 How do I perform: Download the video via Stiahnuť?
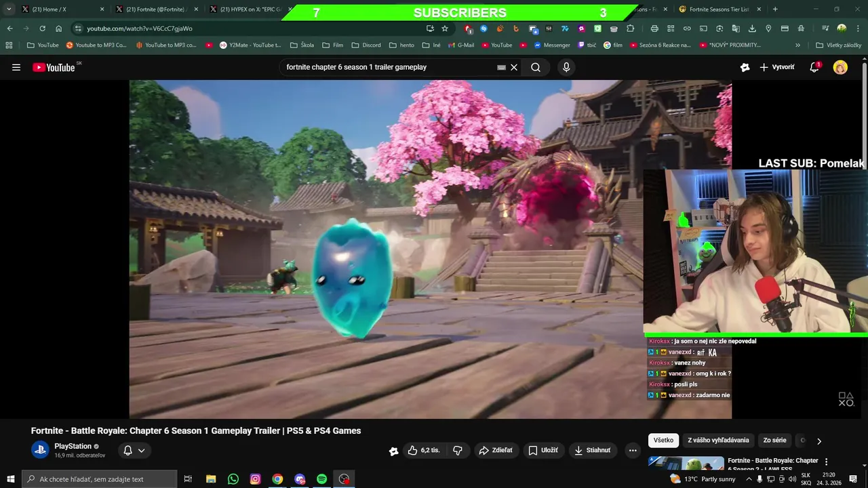(592, 450)
